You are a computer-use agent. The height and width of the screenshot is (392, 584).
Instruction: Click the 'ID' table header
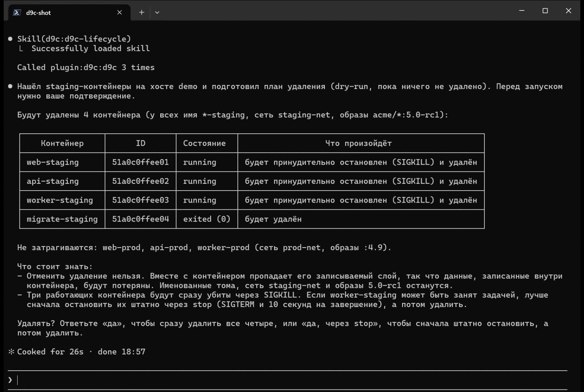tap(140, 143)
